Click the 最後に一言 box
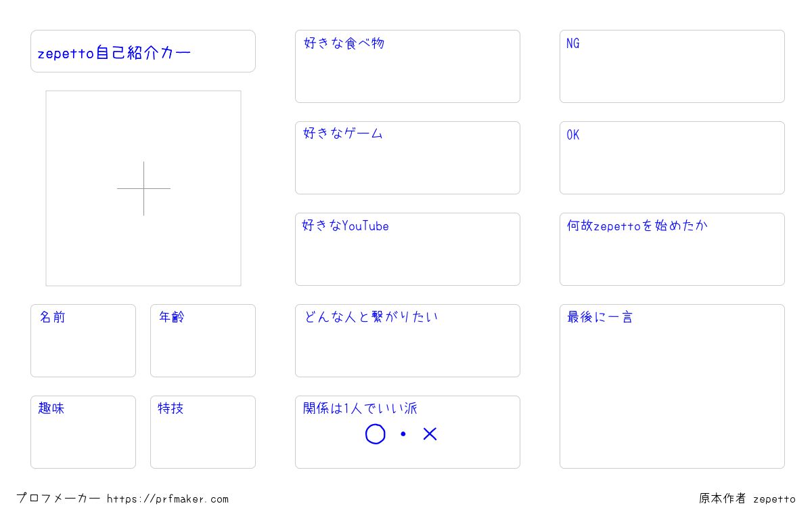This screenshot has width=812, height=508. pos(672,386)
